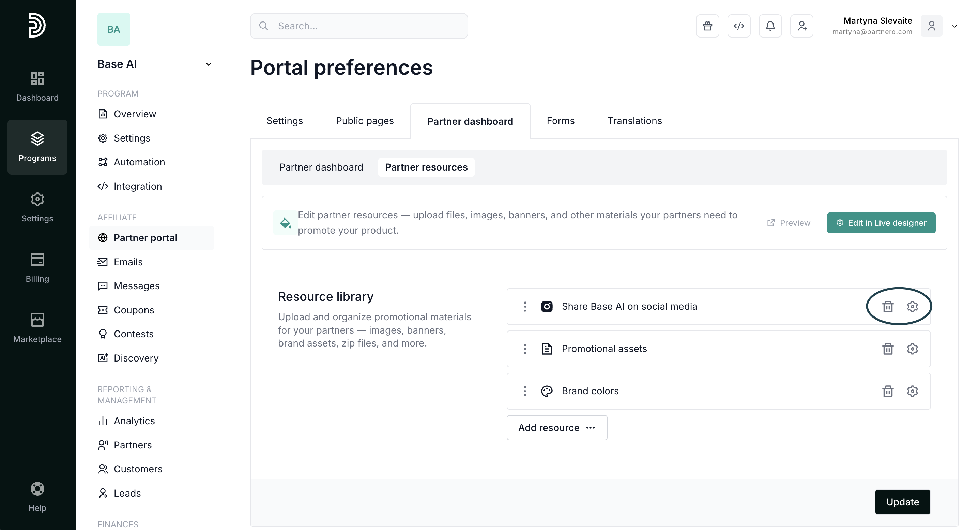Open the Preview link
This screenshot has width=980, height=530.
tap(788, 223)
